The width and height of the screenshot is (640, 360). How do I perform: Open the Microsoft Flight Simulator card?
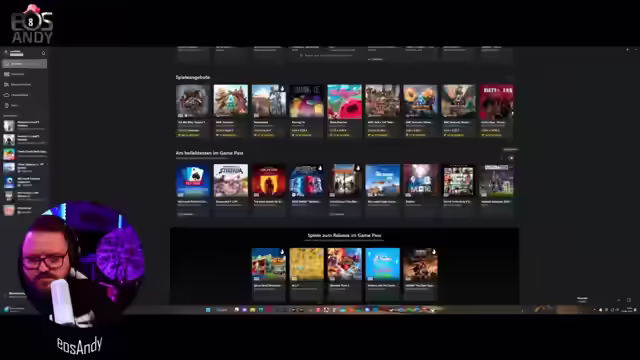[x=382, y=190]
